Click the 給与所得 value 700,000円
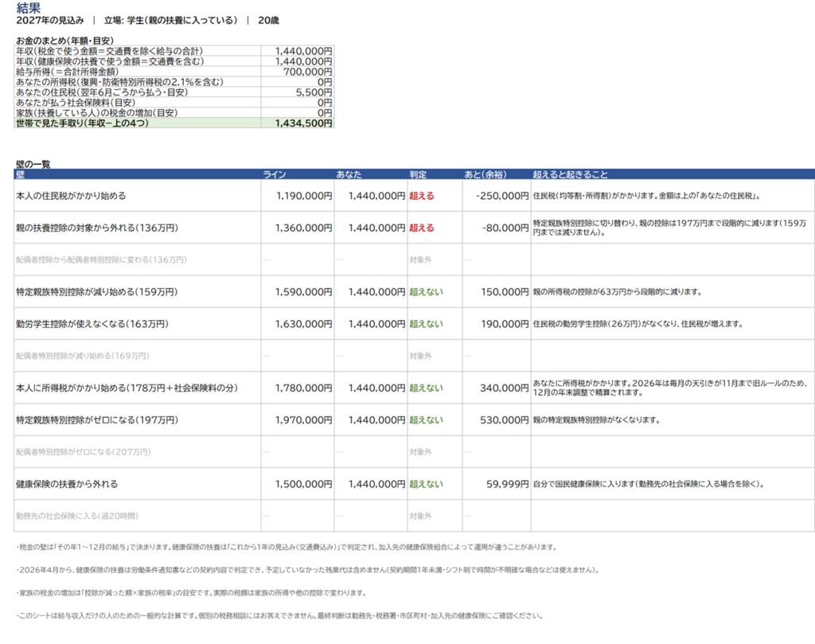Image resolution: width=815 pixels, height=644 pixels. point(308,72)
